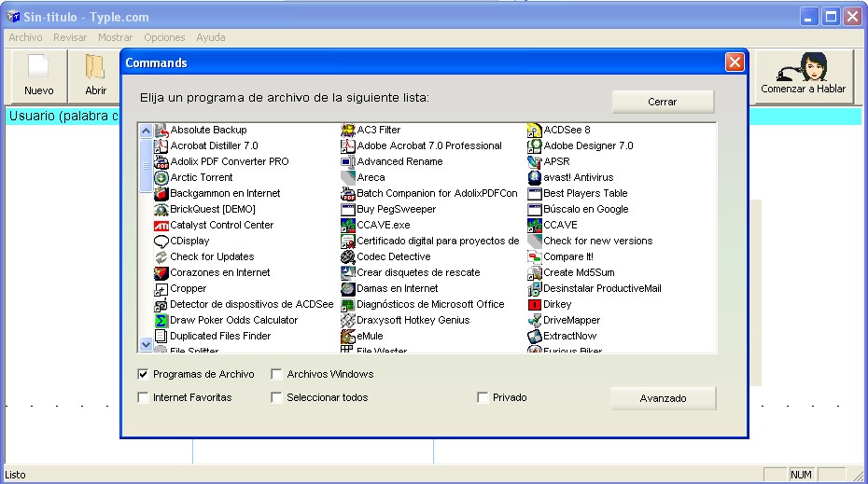Open the Ayuda menu
The height and width of the screenshot is (484, 868).
[x=210, y=37]
